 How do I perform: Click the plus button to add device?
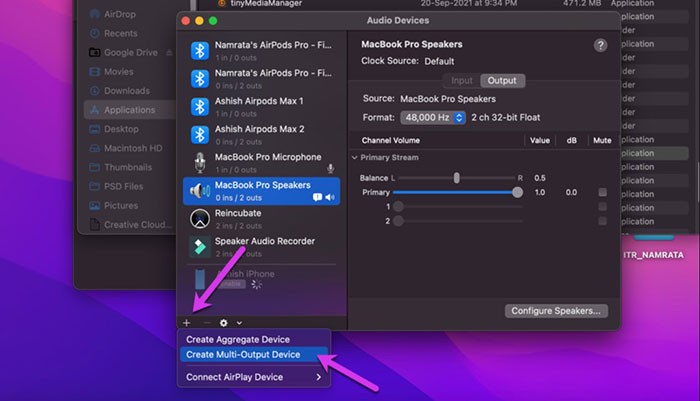186,323
